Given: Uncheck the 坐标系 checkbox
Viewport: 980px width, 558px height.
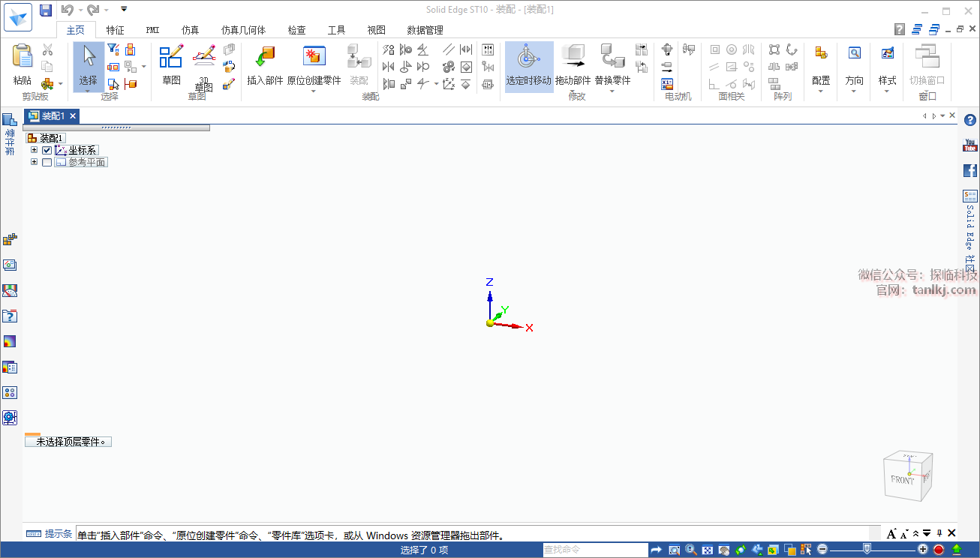Looking at the screenshot, I should coord(47,151).
